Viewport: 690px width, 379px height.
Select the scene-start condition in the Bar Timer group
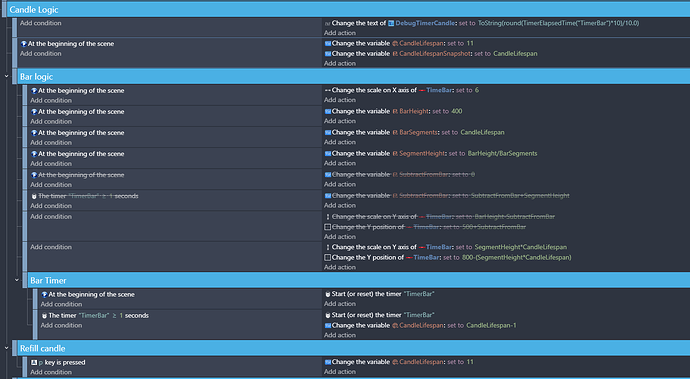88,294
